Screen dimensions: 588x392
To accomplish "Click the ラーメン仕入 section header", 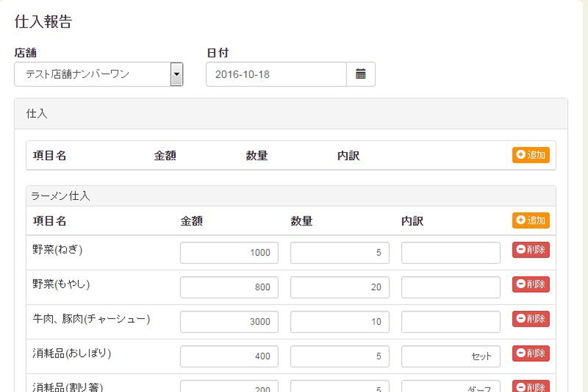I will [x=291, y=196].
